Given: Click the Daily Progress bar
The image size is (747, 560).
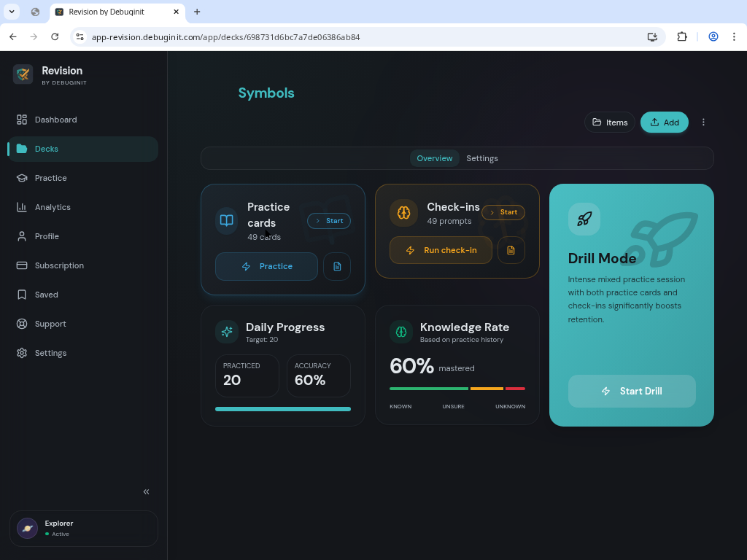Looking at the screenshot, I should [282, 409].
